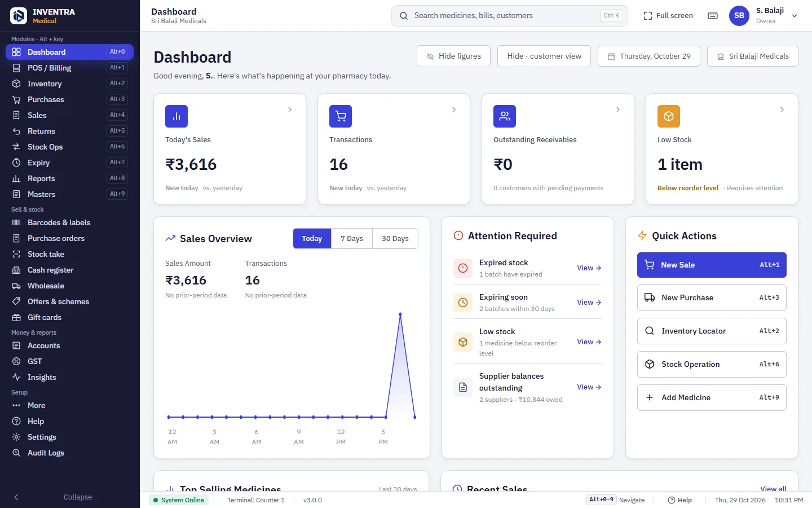This screenshot has width=812, height=508.
Task: Click the Today's Sales bar chart icon
Action: tap(176, 116)
